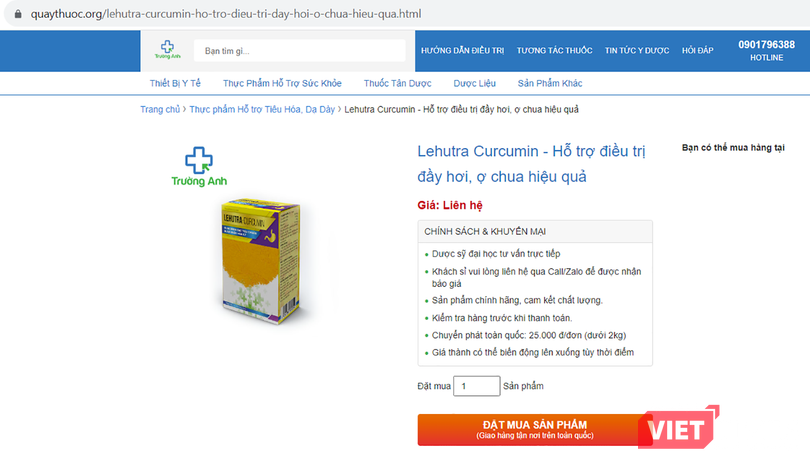810x461 pixels.
Task: Open Tương Tác Thuốc menu
Action: [x=555, y=50]
